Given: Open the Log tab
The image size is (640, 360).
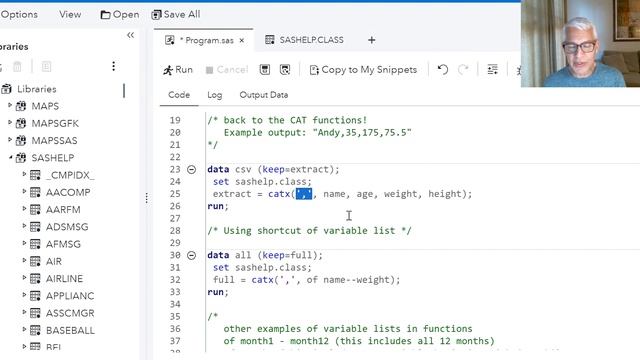Looking at the screenshot, I should coord(215,95).
